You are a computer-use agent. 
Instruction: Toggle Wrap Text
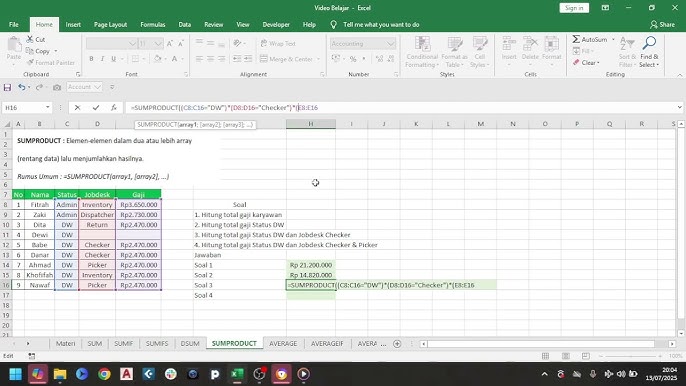[x=278, y=44]
